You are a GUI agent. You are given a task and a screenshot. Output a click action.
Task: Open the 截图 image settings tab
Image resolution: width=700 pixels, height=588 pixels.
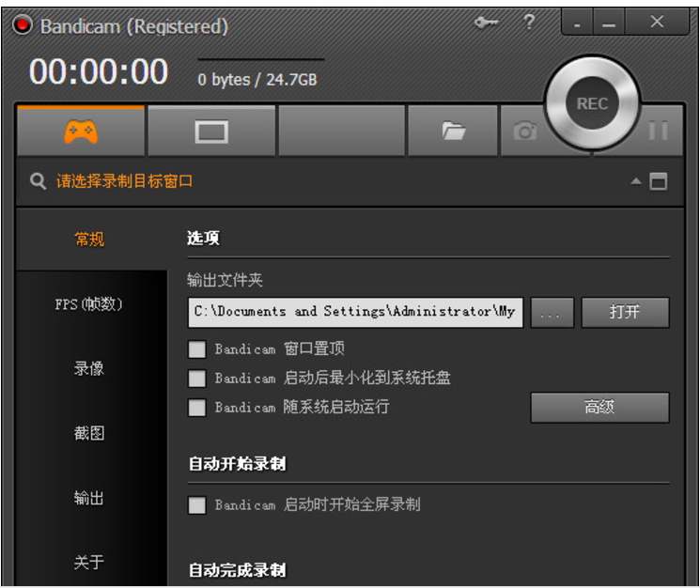tap(89, 433)
